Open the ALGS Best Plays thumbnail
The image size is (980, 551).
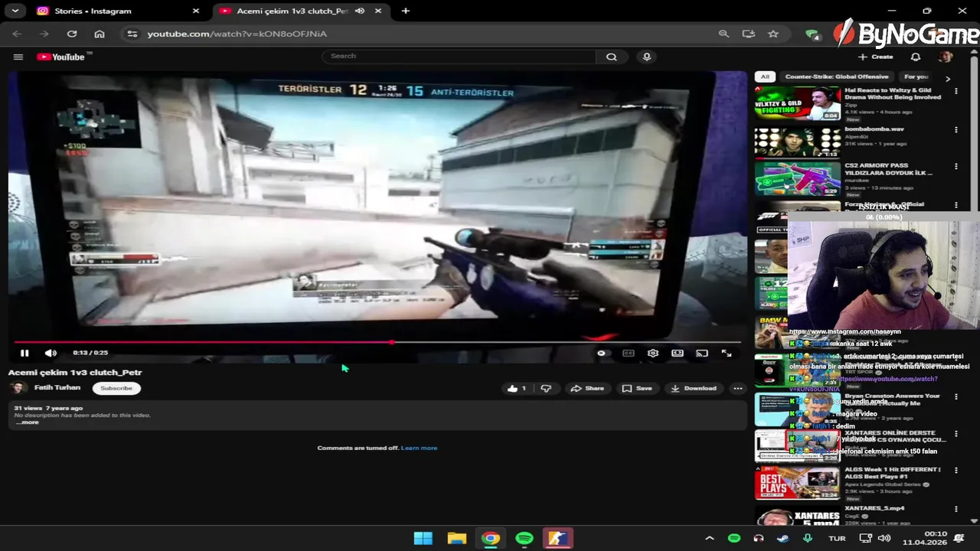click(797, 484)
